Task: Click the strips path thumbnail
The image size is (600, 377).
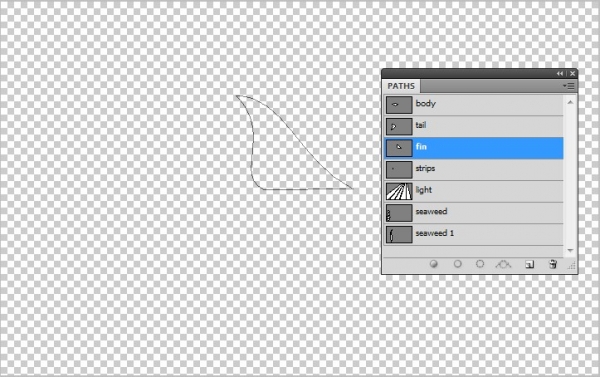Action: pos(399,170)
